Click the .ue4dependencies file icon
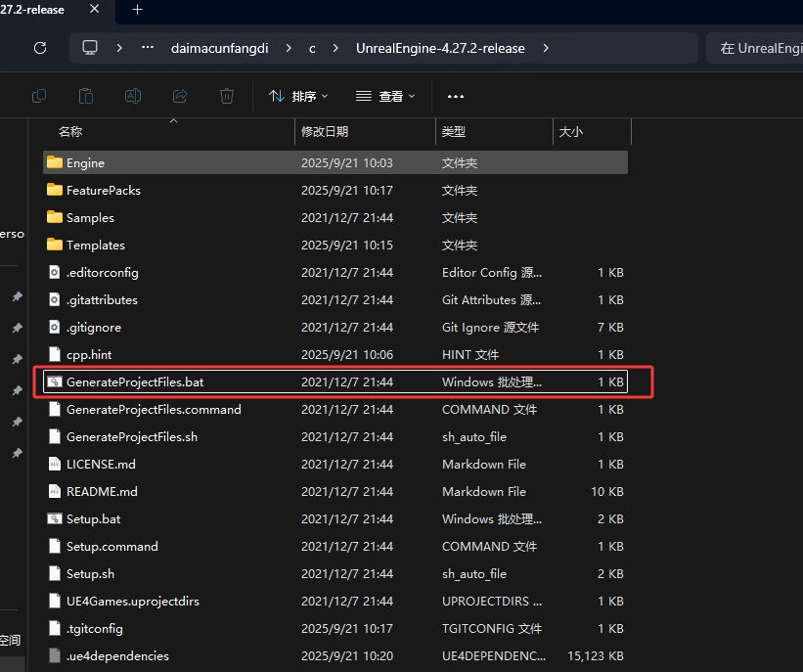This screenshot has width=803, height=672. pos(55,655)
